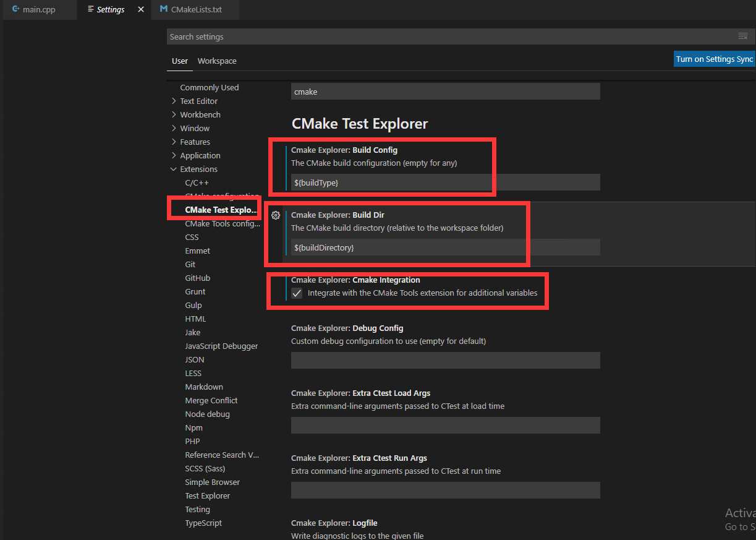Click the CMakeLists.txt file icon tab
This screenshot has height=540, width=756.
[x=163, y=10]
